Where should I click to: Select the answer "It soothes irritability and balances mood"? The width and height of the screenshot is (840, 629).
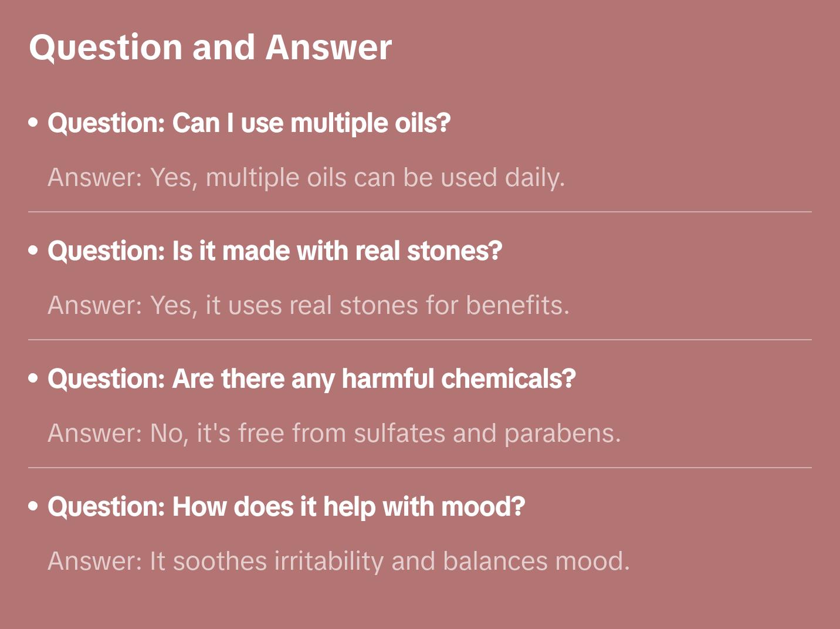338,562
